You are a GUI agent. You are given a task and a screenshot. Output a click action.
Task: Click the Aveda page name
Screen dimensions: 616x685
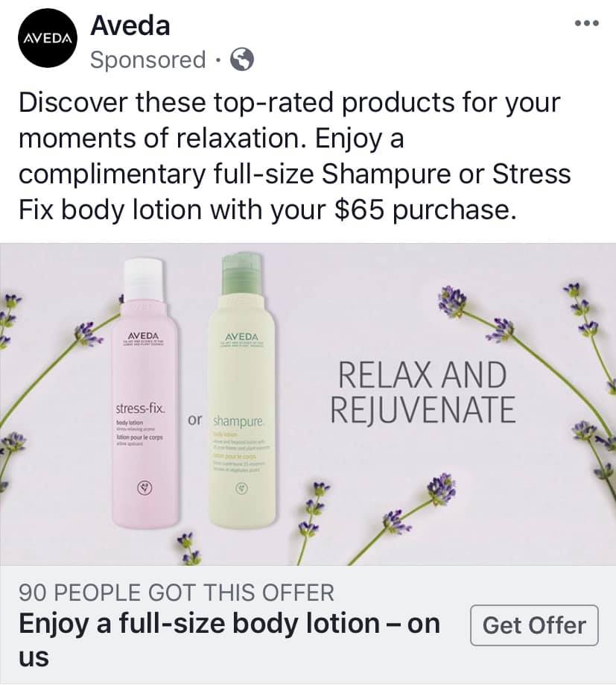click(130, 25)
